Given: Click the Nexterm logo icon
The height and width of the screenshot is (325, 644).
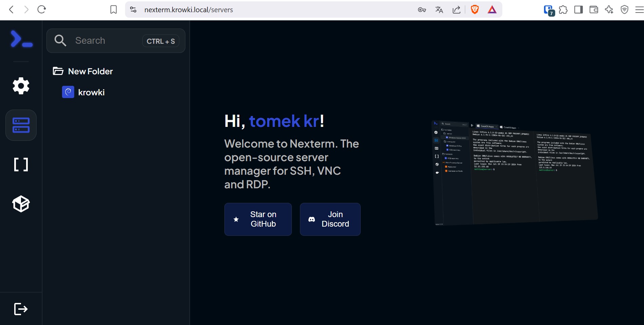Looking at the screenshot, I should click(21, 39).
